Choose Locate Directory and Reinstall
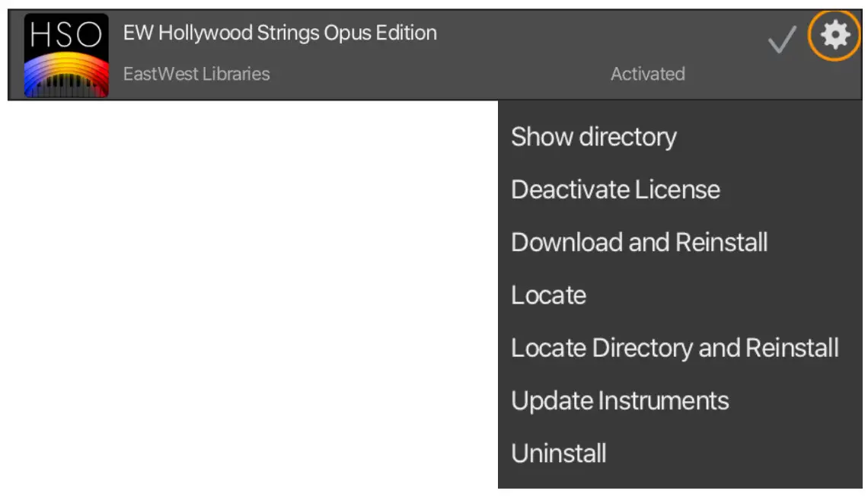The image size is (868, 497). pyautogui.click(x=675, y=348)
